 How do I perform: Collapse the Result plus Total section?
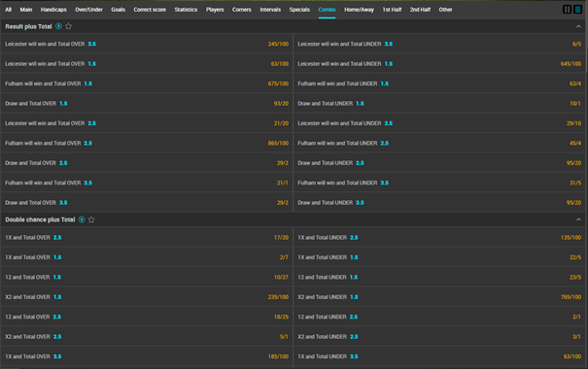click(x=578, y=26)
